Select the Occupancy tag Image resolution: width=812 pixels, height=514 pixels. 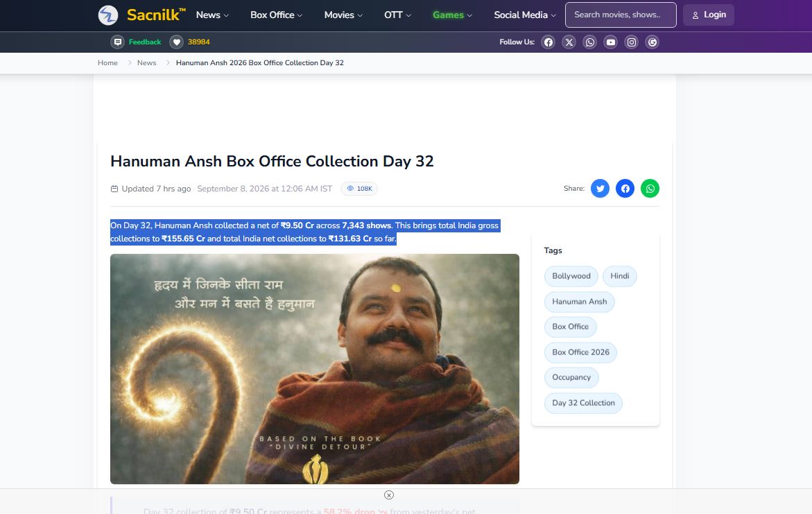(571, 377)
